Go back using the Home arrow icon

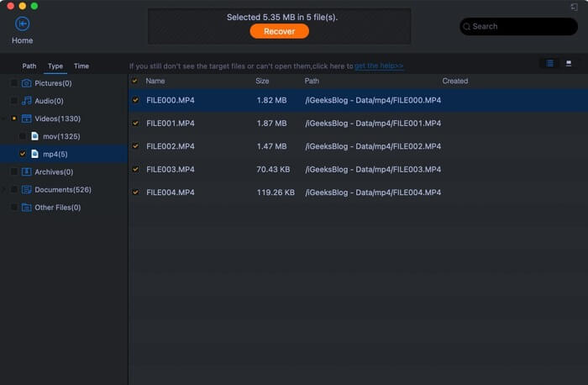pos(23,24)
